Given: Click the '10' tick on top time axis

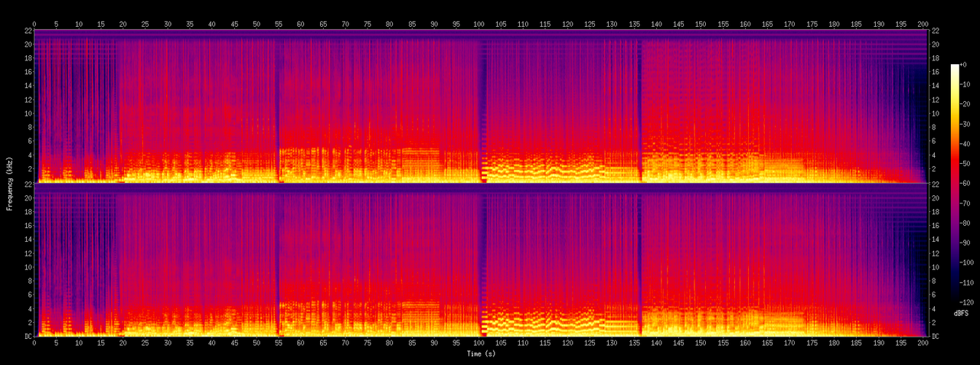Looking at the screenshot, I should pos(79,24).
